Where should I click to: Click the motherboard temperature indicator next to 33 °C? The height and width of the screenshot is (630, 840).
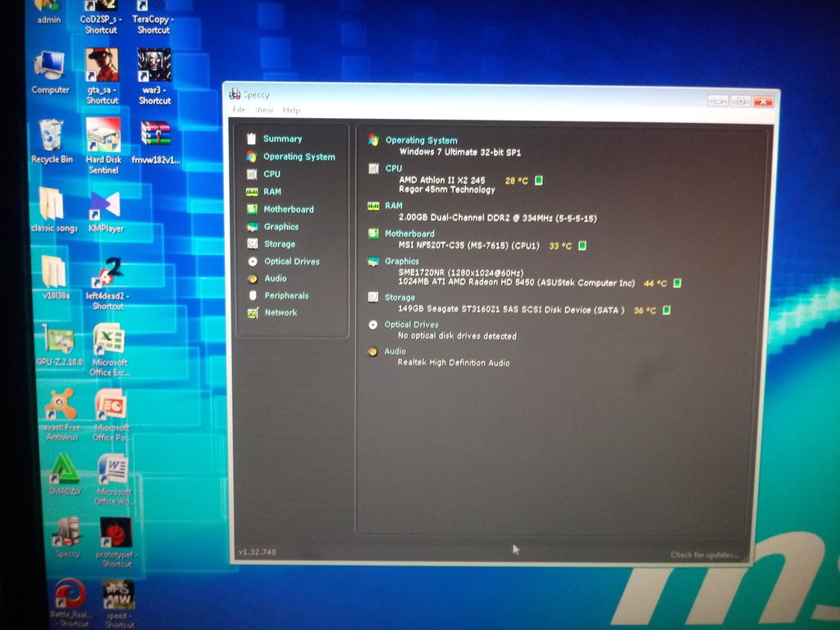coord(582,246)
